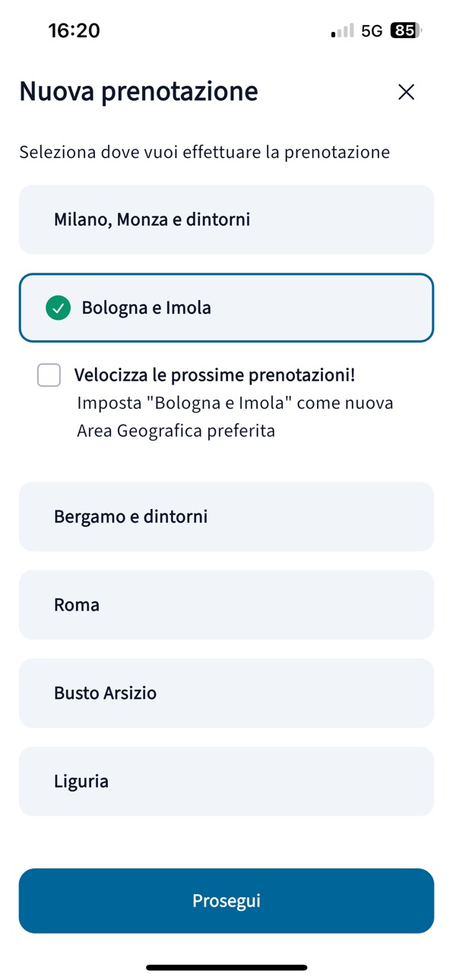Select Roma as booking area
This screenshot has height=980, width=453.
(226, 605)
